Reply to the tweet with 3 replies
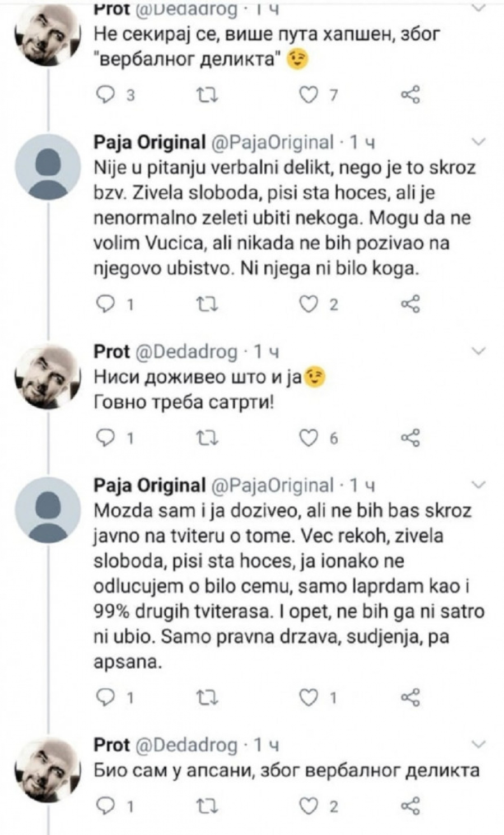 [x=106, y=96]
